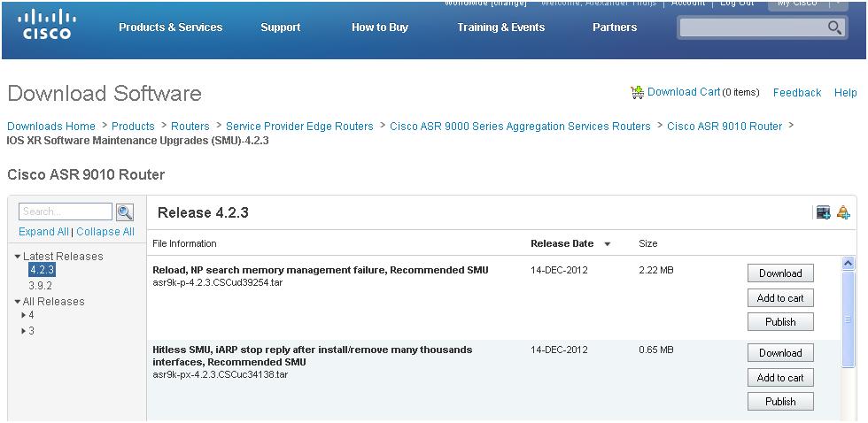Open the Products & Services menu
Viewport: 868px width, 423px height.
tap(170, 27)
